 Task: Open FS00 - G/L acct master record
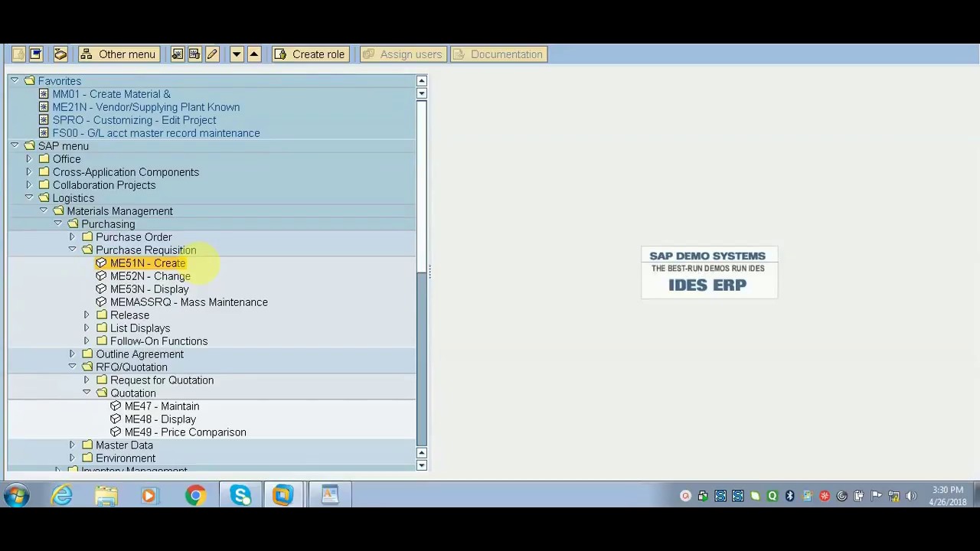click(156, 133)
